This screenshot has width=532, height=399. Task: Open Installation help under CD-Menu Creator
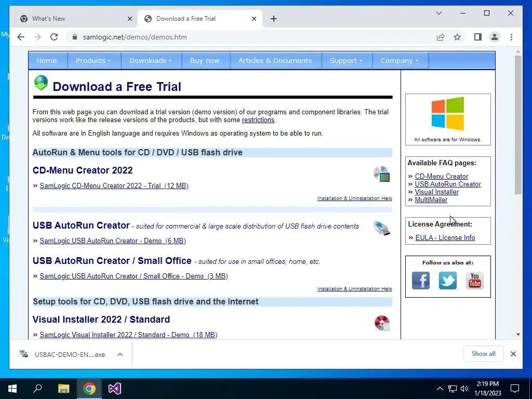point(354,198)
